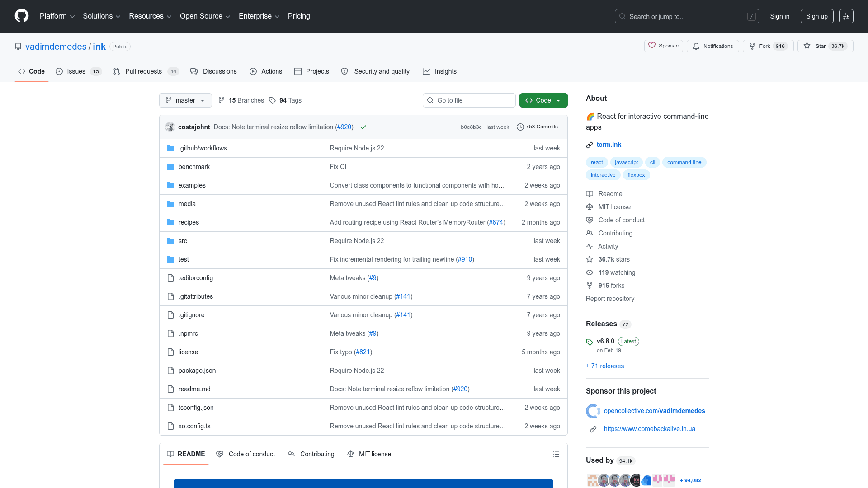Open the 753 Commits history

537,127
